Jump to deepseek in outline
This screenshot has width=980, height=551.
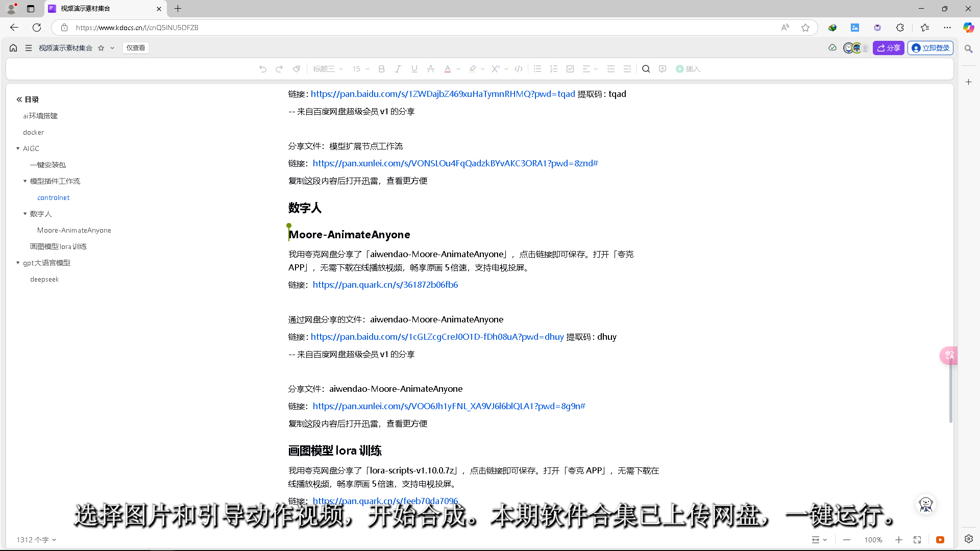44,279
